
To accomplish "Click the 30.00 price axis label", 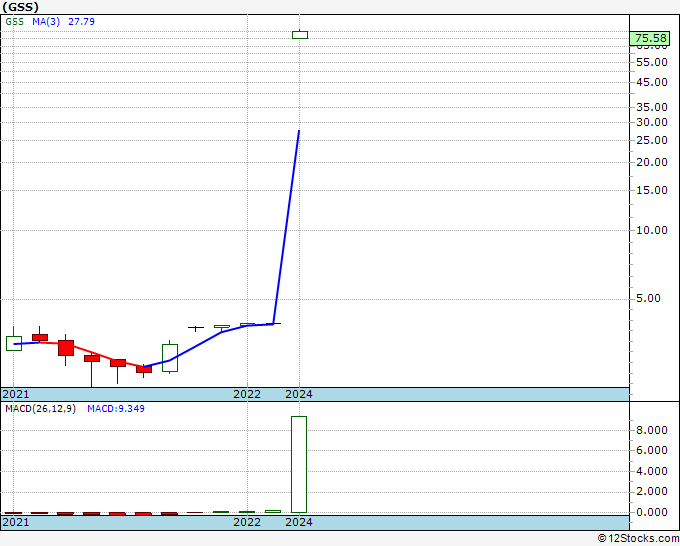I will [x=652, y=122].
